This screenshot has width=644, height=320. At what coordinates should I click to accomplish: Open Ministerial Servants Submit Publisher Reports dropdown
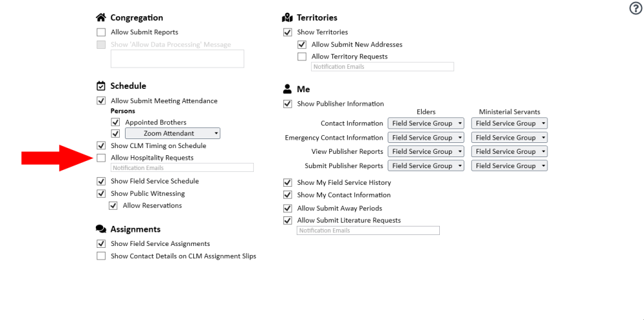pos(509,165)
